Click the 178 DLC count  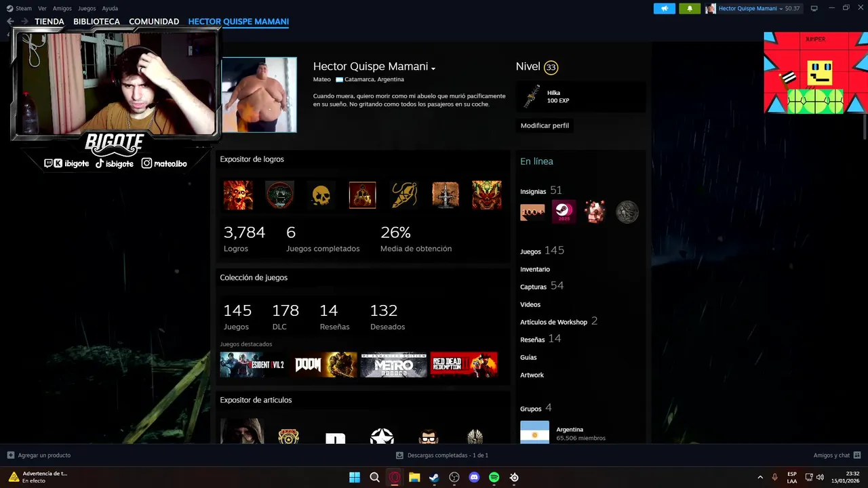coord(285,317)
